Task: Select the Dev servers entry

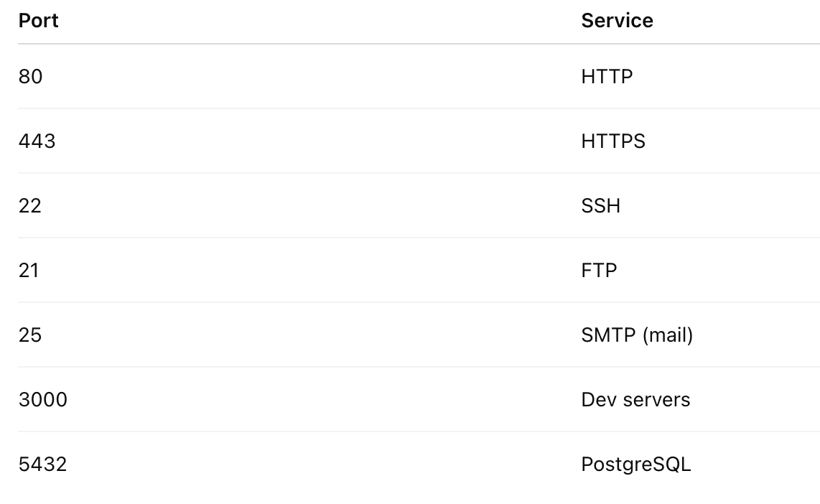Action: click(x=635, y=399)
